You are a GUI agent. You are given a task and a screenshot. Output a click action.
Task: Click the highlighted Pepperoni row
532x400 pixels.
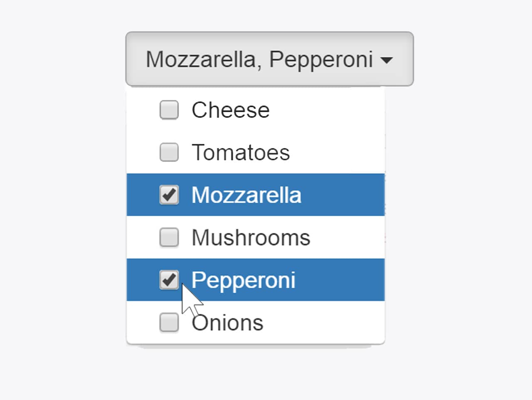[256, 279]
